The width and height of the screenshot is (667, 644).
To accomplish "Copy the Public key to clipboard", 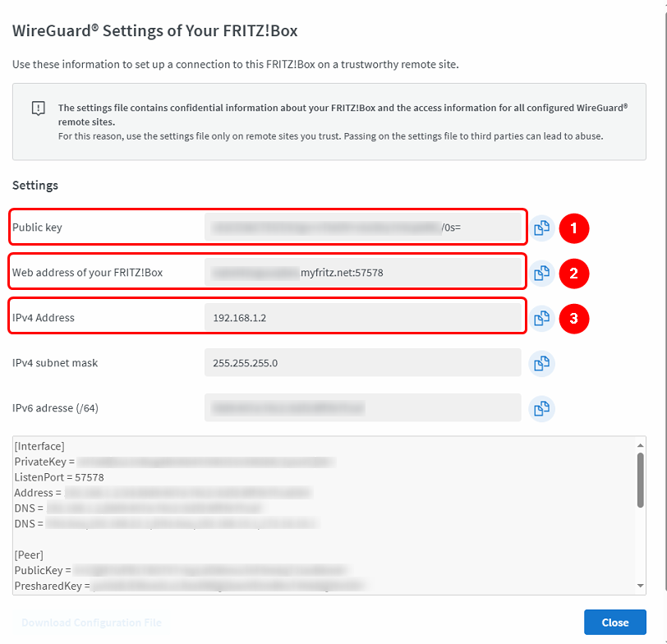I will coord(541,228).
